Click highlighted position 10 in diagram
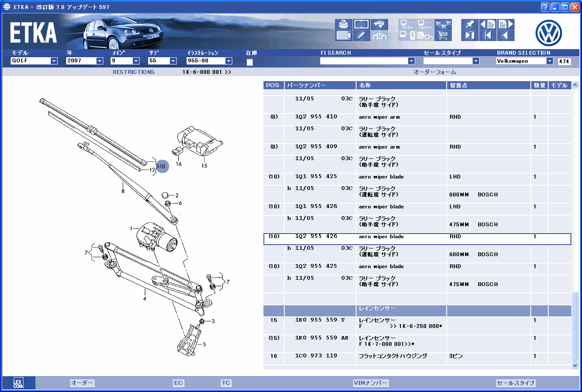The width and height of the screenshot is (582, 392). coord(162,166)
